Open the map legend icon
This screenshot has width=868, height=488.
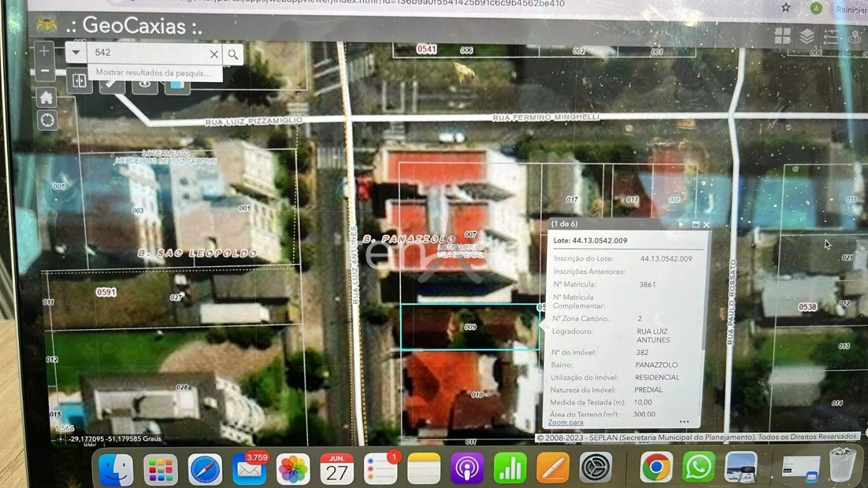pyautogui.click(x=831, y=36)
